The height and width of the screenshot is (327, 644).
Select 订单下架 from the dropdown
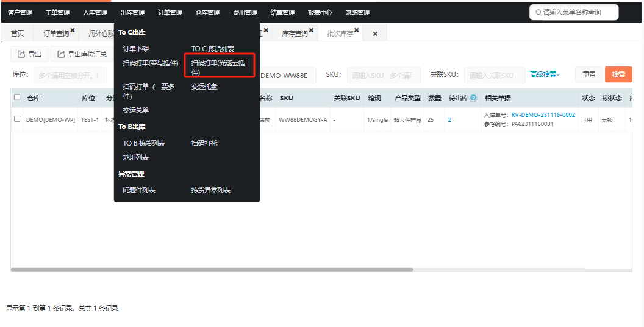click(x=136, y=49)
